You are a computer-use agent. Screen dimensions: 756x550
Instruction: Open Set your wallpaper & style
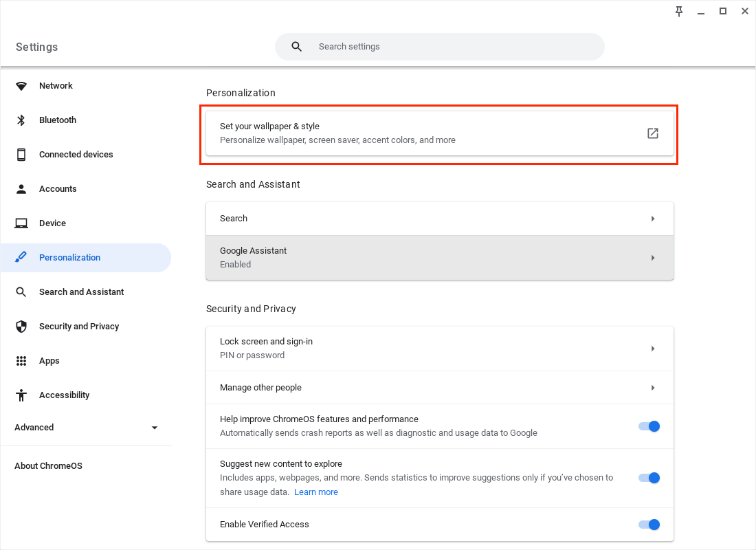(x=440, y=133)
